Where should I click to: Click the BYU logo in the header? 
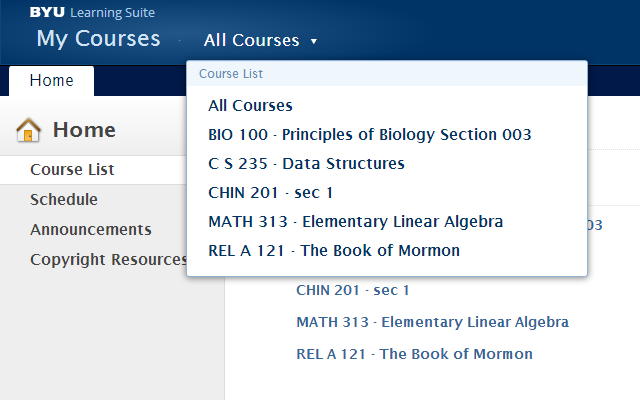47,13
